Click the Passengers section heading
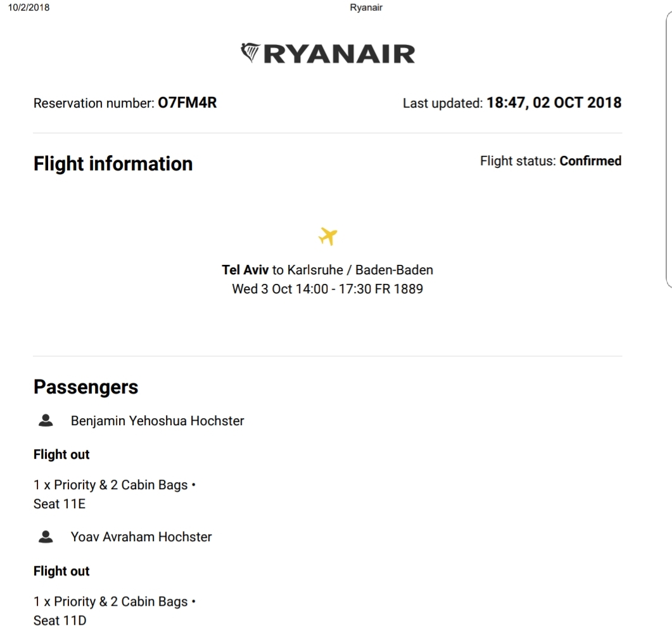The width and height of the screenshot is (672, 640). [x=86, y=387]
